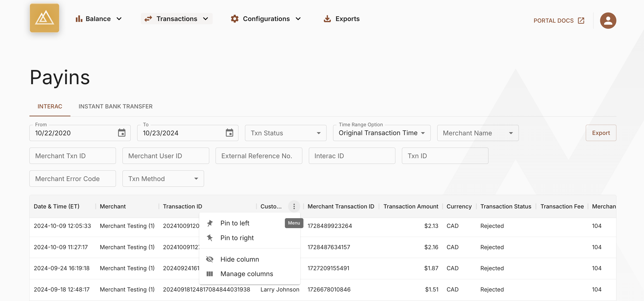
Task: Click the gold triangle logo icon
Action: pos(44,18)
